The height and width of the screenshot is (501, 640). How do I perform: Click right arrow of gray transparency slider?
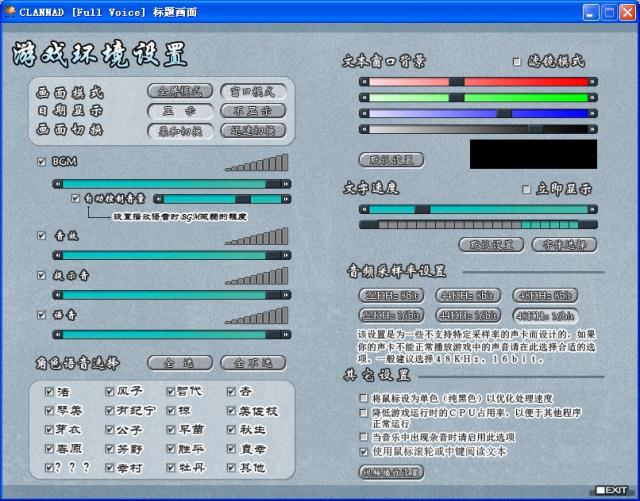point(593,129)
